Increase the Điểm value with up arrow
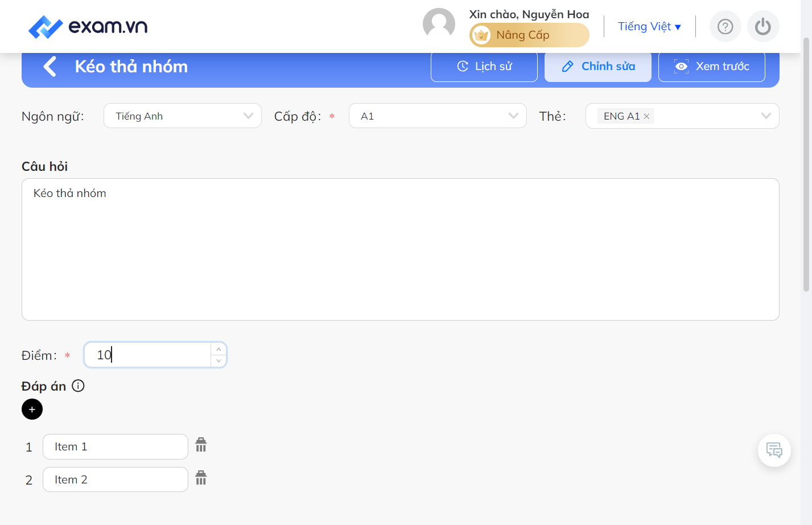The height and width of the screenshot is (525, 812). [219, 349]
